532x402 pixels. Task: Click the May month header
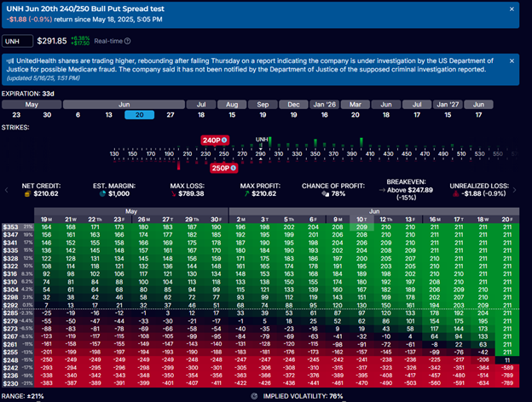pyautogui.click(x=32, y=105)
